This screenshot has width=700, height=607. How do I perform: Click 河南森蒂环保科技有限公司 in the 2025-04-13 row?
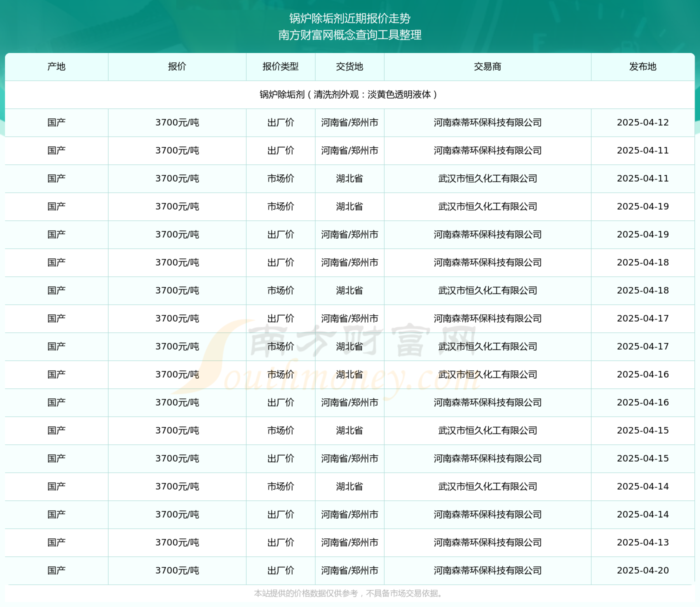(487, 542)
